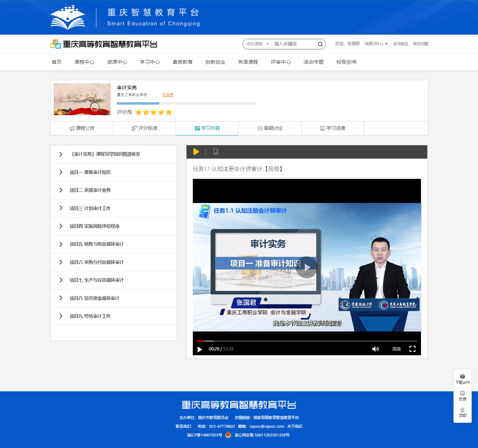Open the 资源中心 nav item

pyautogui.click(x=117, y=62)
